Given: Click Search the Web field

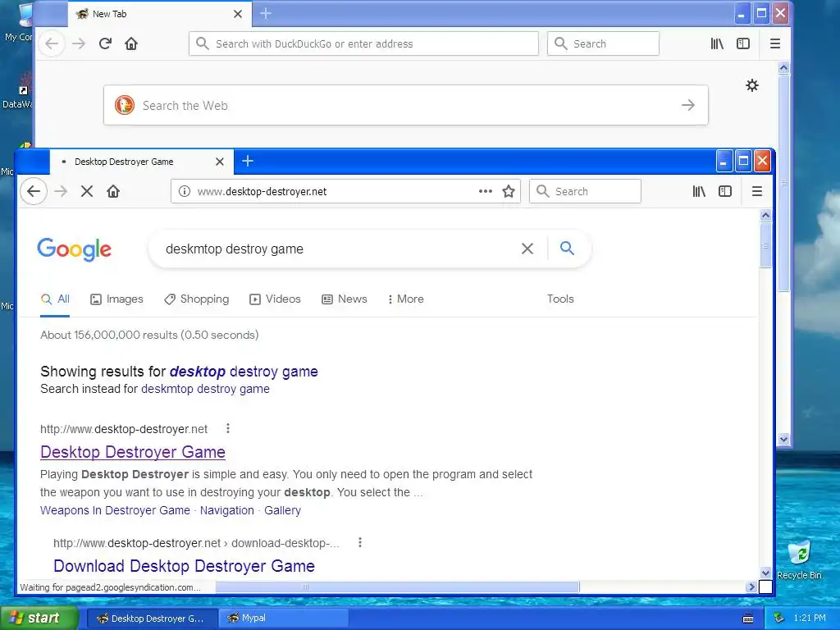Looking at the screenshot, I should 405,105.
